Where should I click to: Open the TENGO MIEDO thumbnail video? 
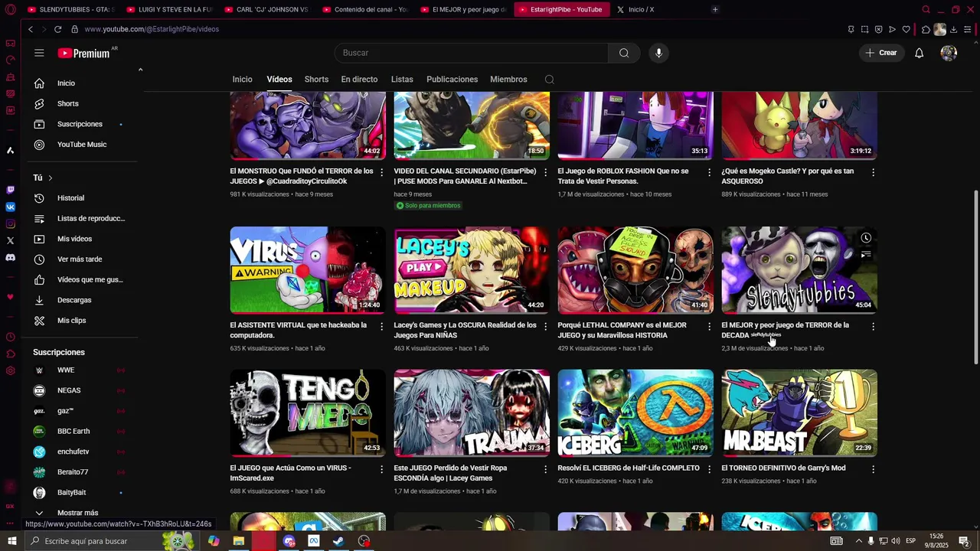308,413
